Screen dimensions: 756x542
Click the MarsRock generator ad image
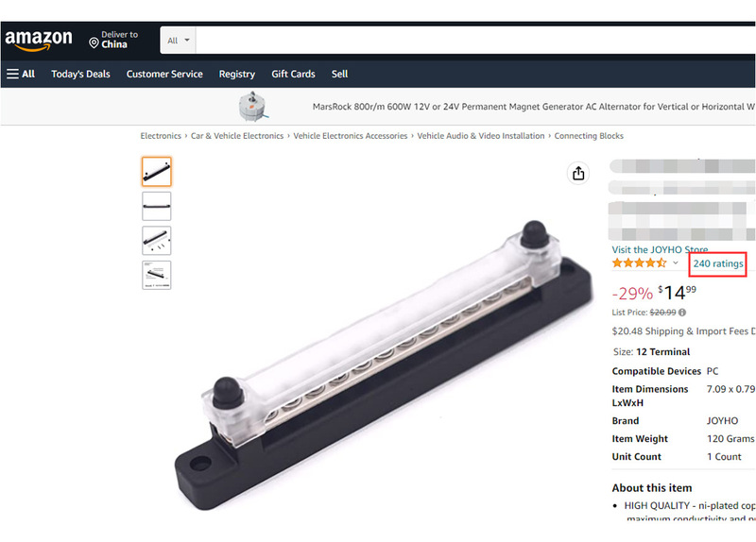tap(253, 107)
